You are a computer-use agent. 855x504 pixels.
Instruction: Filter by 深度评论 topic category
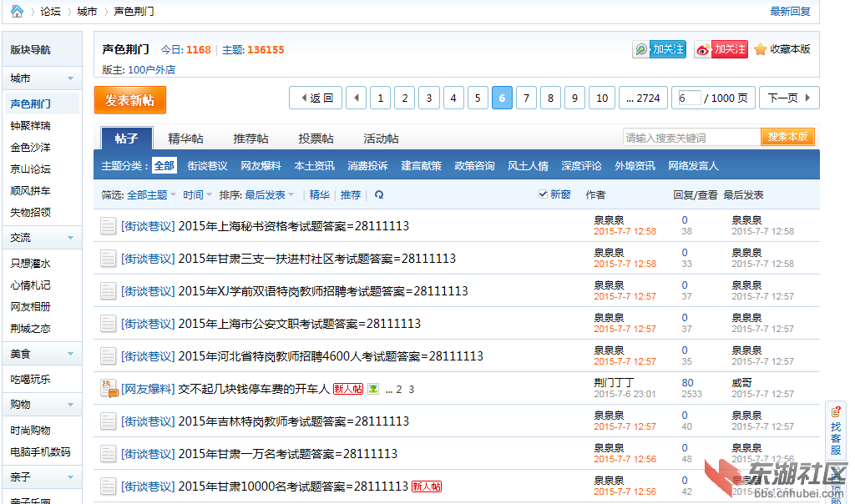581,166
